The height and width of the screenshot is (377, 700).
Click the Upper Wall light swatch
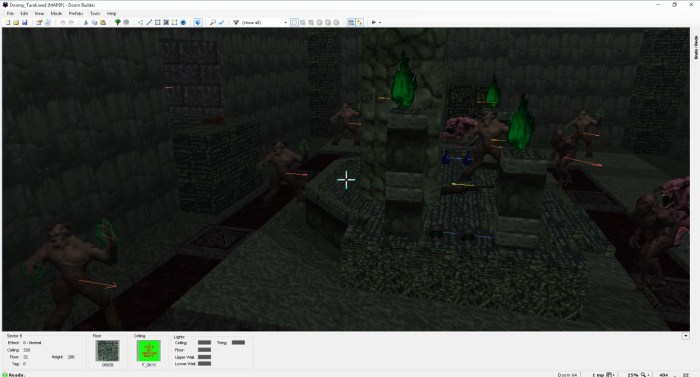click(204, 357)
